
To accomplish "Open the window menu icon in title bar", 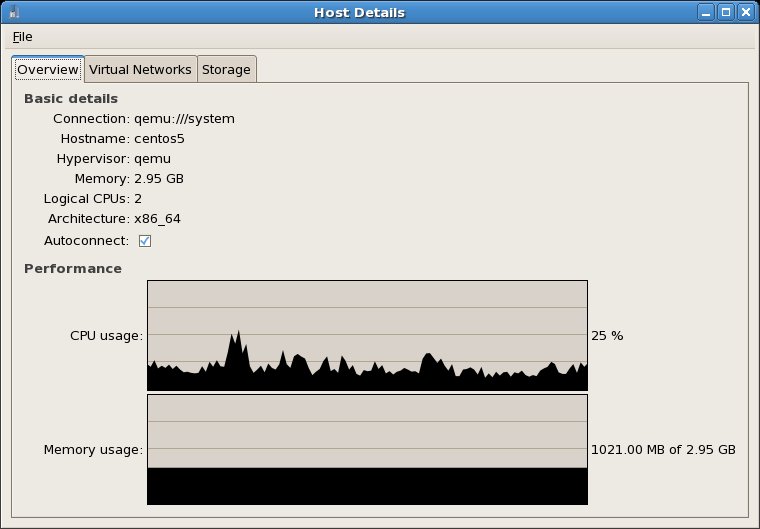I will coord(11,12).
